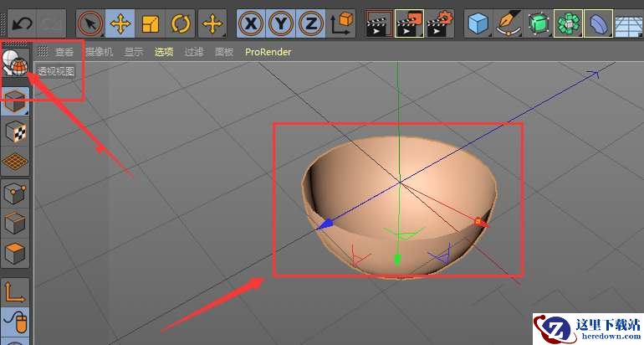644x345 pixels.
Task: Pick the Rotate tool
Action: coord(181,24)
